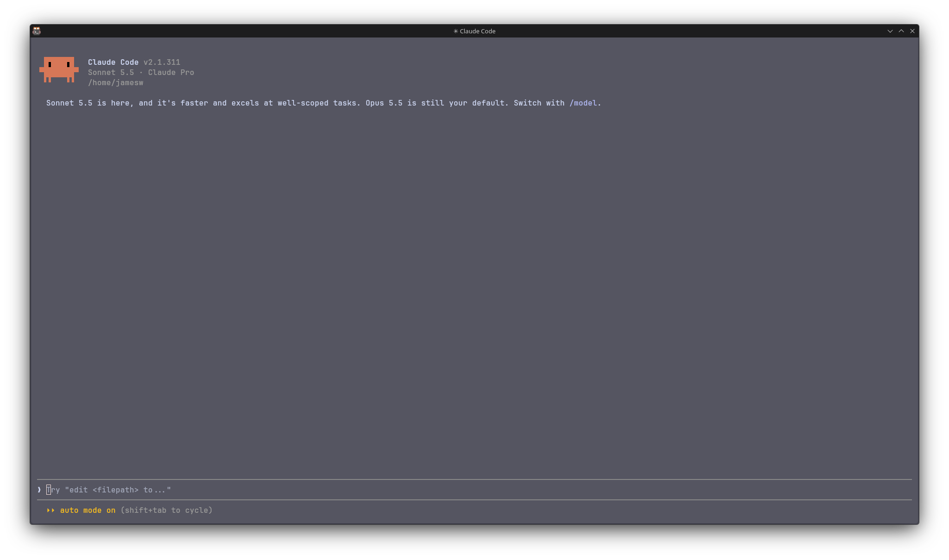
Task: Click the double-arrow auto mode icon
Action: pyautogui.click(x=50, y=510)
